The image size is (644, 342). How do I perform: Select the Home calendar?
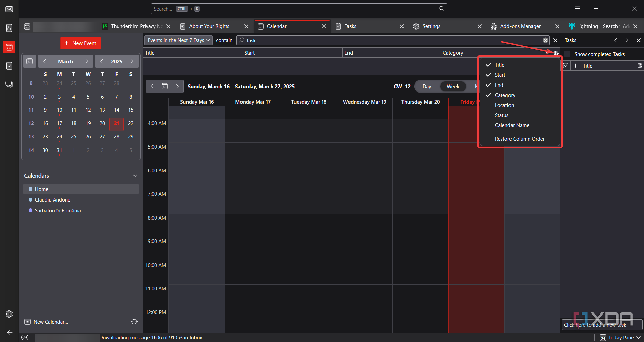81,189
